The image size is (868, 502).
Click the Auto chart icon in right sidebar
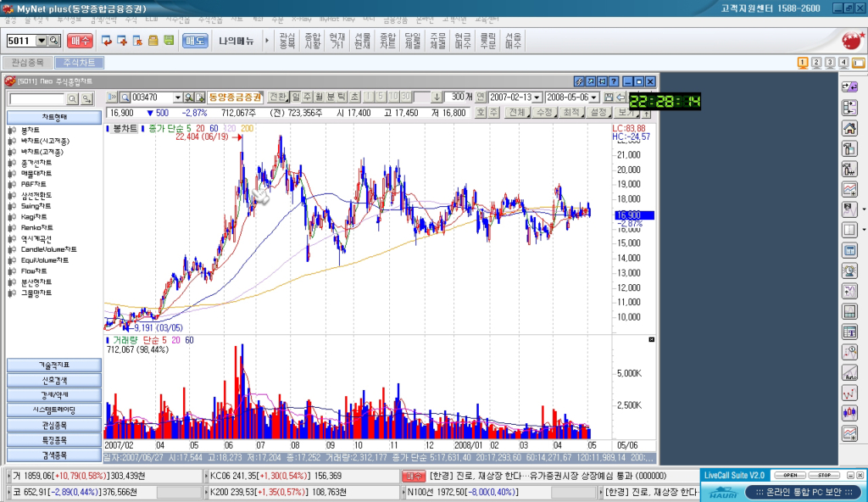click(x=849, y=373)
